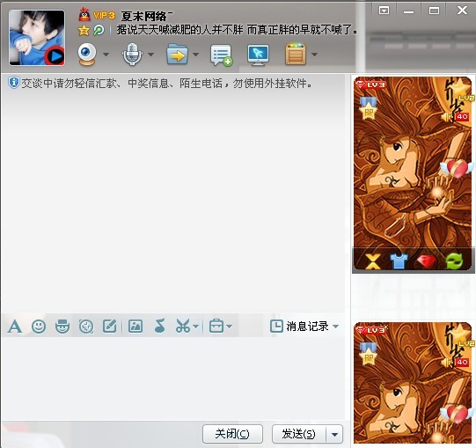The height and width of the screenshot is (448, 476).
Task: Open the title bar dropdown menu button
Action: click(x=384, y=11)
